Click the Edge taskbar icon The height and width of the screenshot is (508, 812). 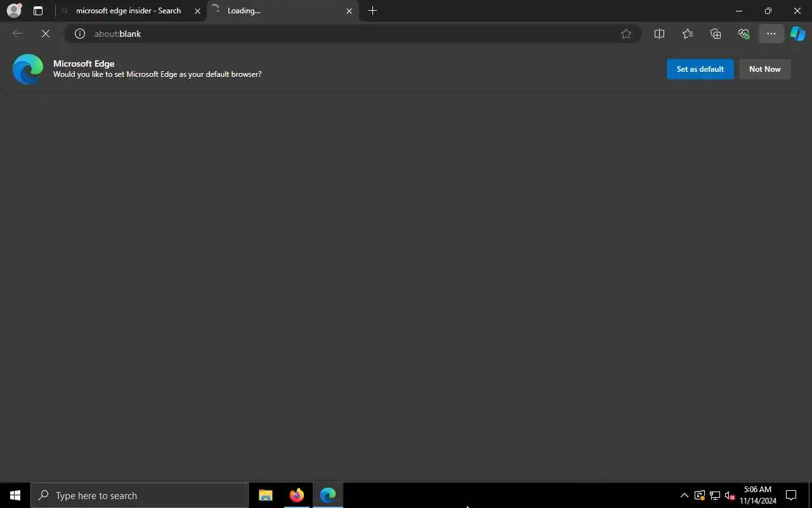tap(328, 495)
